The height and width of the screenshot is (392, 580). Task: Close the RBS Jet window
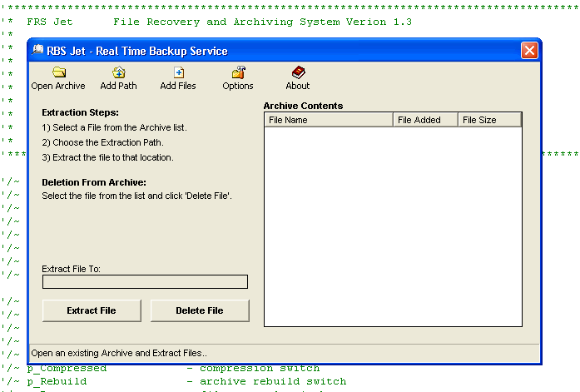pyautogui.click(x=528, y=51)
